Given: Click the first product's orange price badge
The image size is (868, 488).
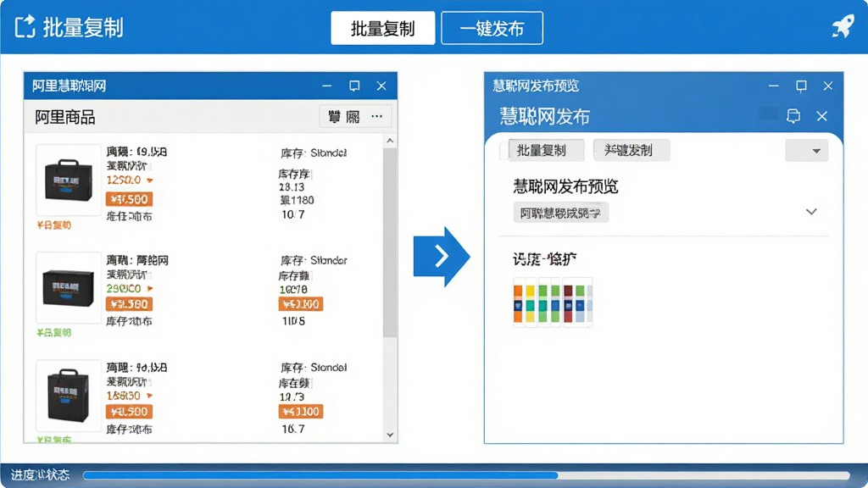Looking at the screenshot, I should [129, 199].
